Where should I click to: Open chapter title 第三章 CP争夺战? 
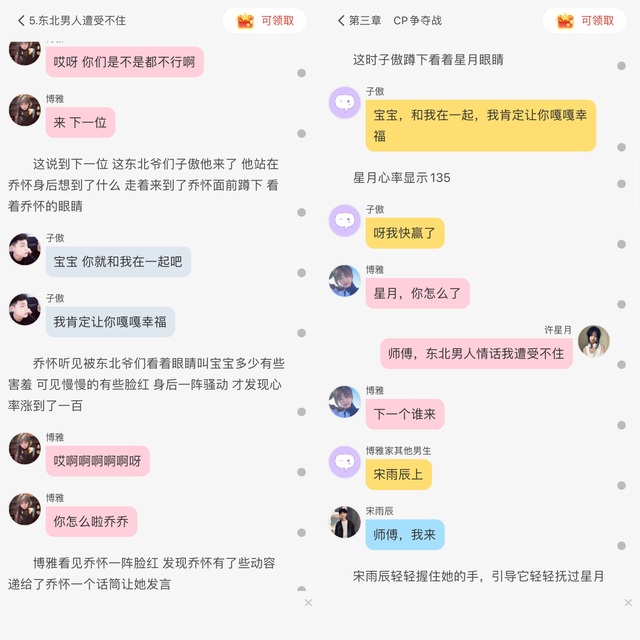point(395,20)
